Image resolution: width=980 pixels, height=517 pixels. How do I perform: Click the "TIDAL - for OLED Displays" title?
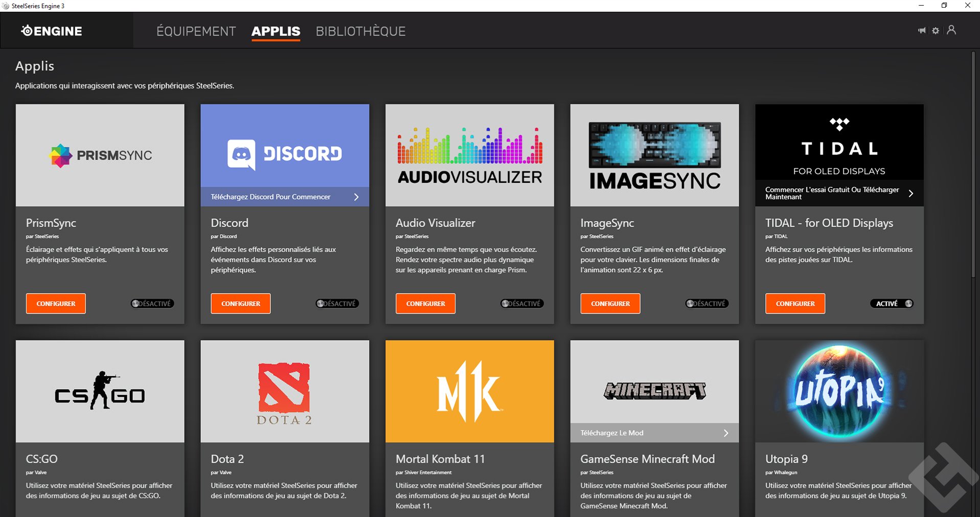pyautogui.click(x=829, y=223)
